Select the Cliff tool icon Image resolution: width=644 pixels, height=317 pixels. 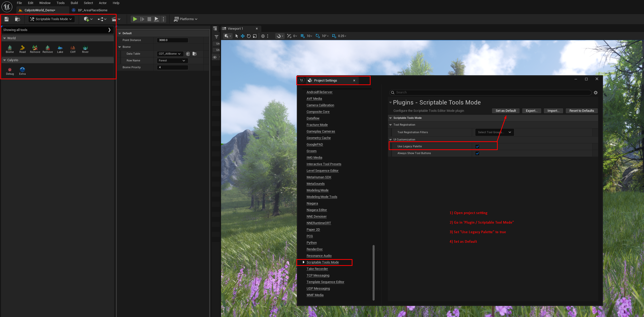(x=73, y=48)
